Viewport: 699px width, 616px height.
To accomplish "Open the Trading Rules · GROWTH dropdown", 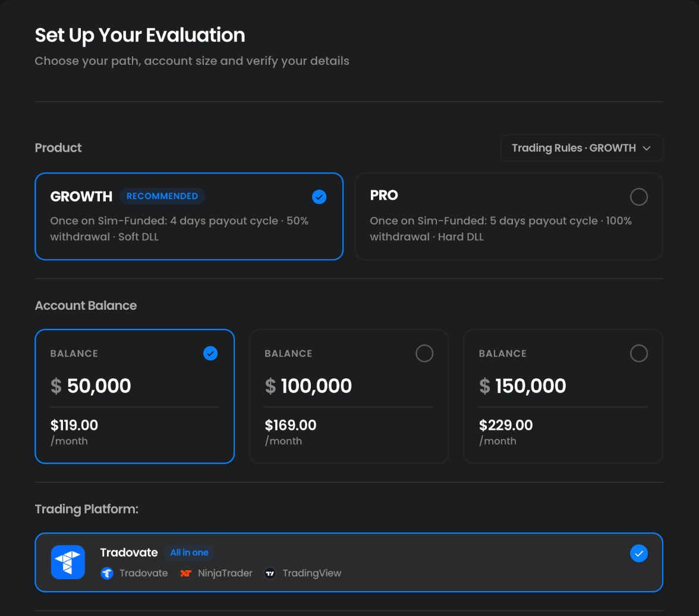I will coord(581,148).
